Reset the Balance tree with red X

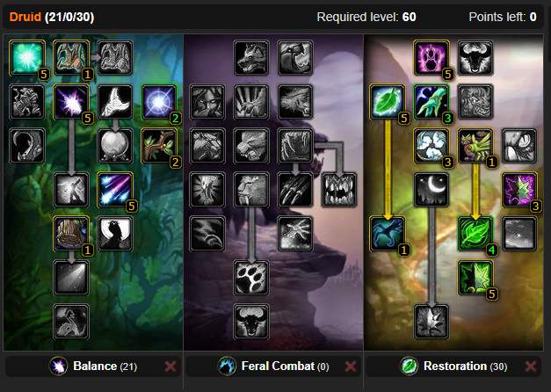170,367
